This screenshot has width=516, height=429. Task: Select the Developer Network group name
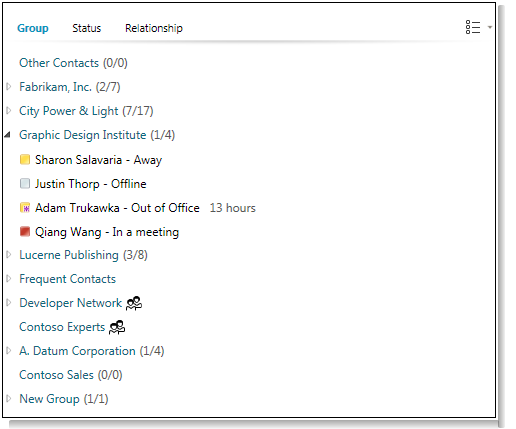(71, 303)
